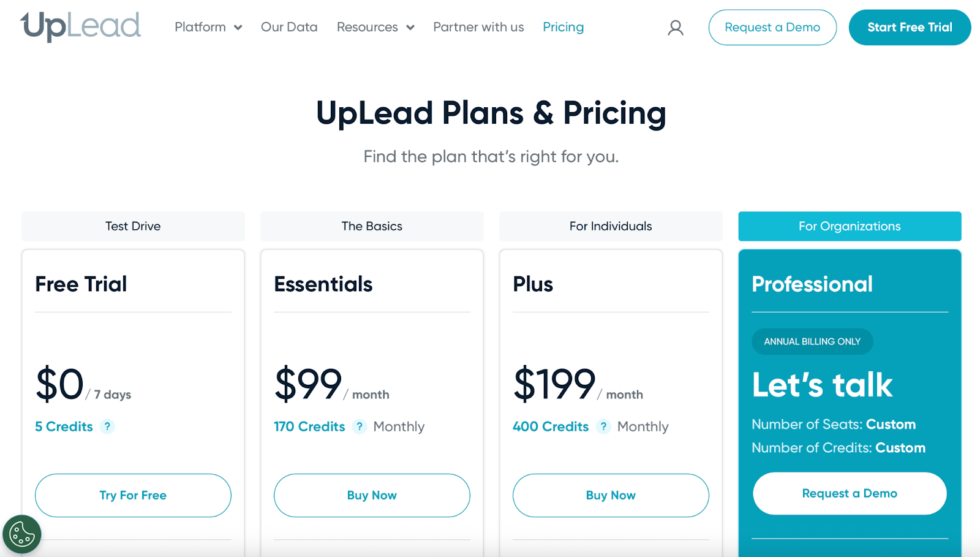Open the tooltip for 400 Credits
Image resolution: width=980 pixels, height=557 pixels.
coord(604,426)
